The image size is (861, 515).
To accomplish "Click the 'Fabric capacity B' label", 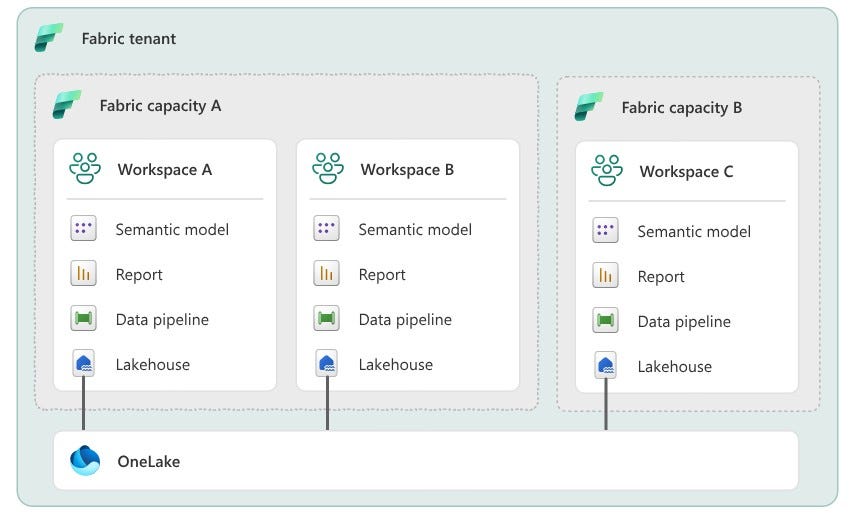I will point(682,108).
